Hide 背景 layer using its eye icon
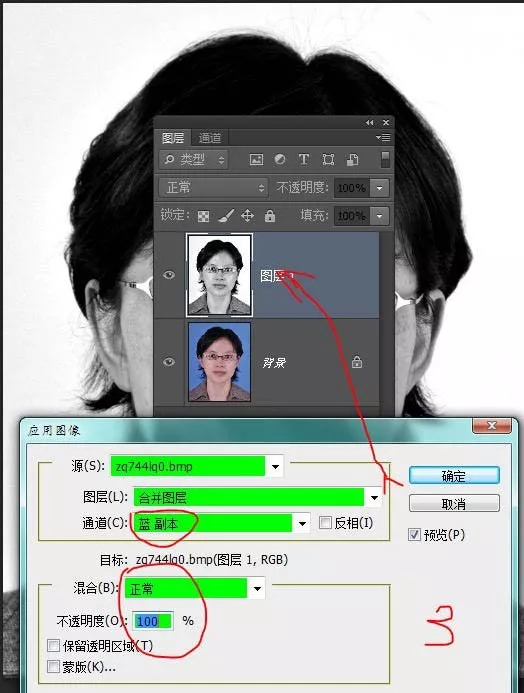Viewport: 524px width, 693px height. (169, 362)
